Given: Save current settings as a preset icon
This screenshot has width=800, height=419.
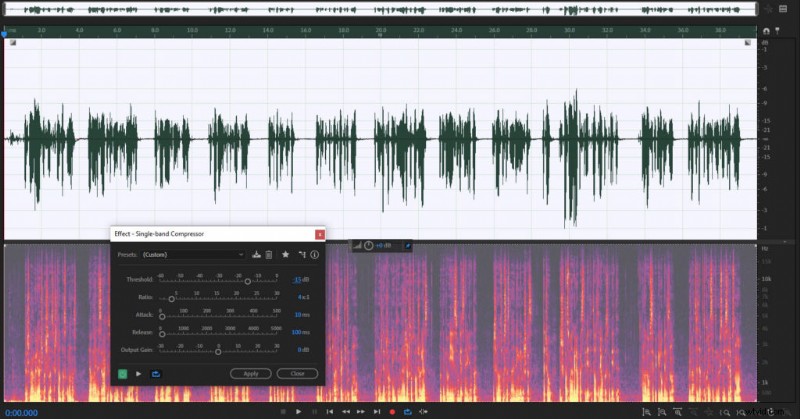Looking at the screenshot, I should tap(256, 254).
